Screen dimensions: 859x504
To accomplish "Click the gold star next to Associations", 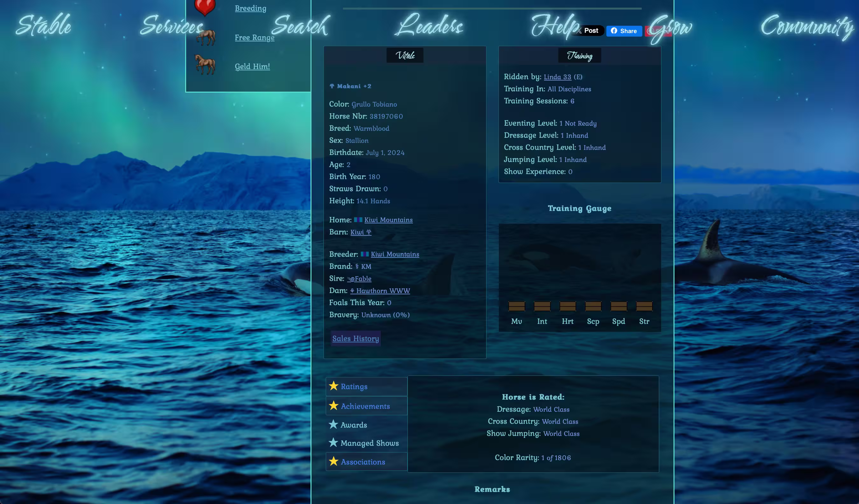I will click(x=333, y=461).
